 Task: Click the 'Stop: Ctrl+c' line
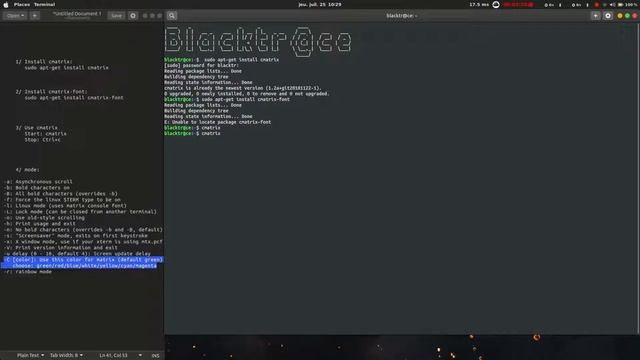point(42,140)
